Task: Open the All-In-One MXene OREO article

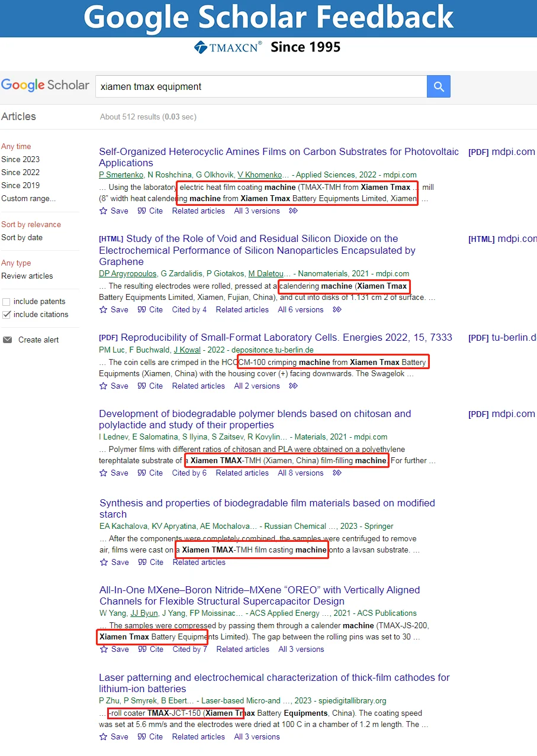Action: [259, 595]
